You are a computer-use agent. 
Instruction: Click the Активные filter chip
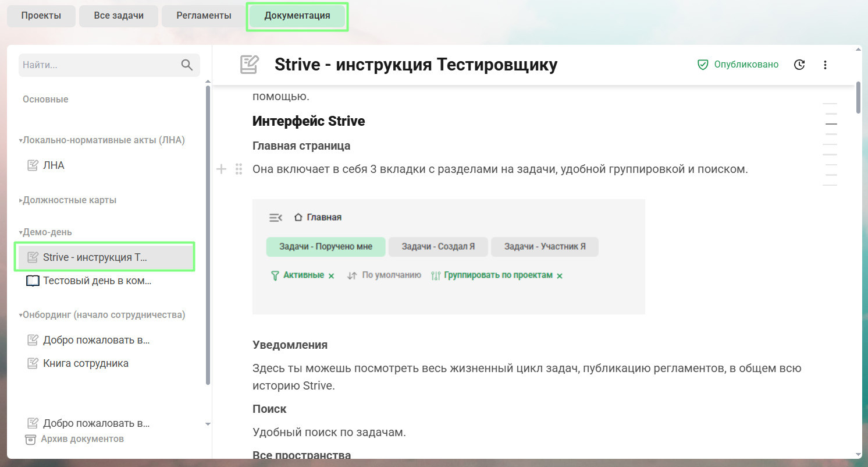[303, 275]
